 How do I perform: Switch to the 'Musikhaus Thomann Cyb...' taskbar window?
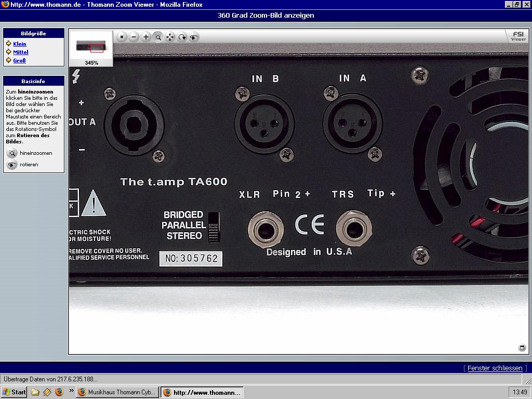(x=117, y=392)
